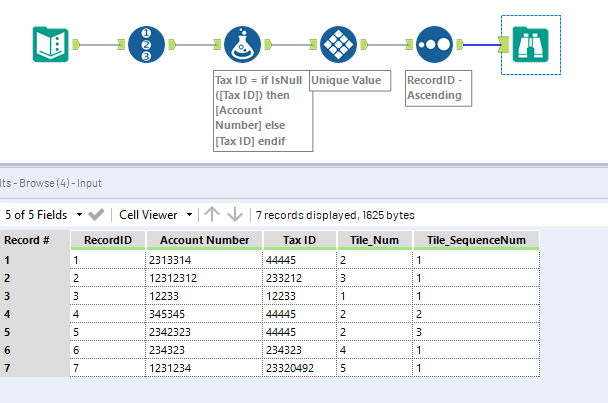Click the Tax ID cell containing 23320492
Viewport: 608px width, 403px height.
click(298, 368)
